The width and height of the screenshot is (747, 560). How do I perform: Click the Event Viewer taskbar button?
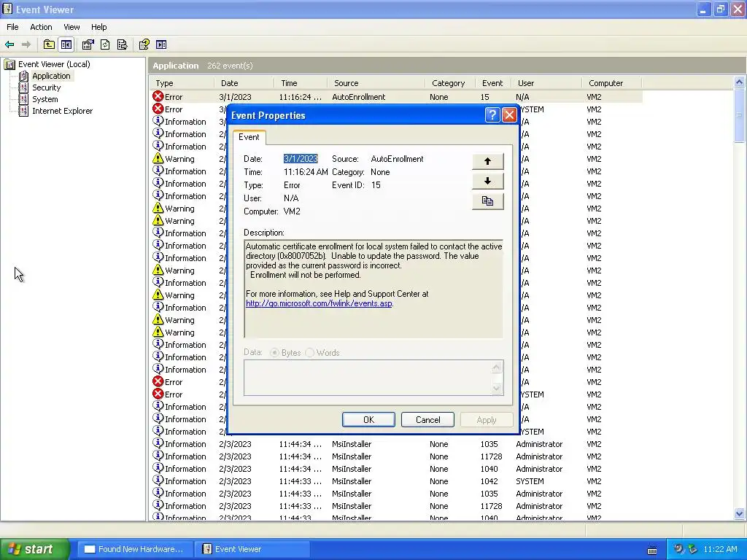[252, 549]
